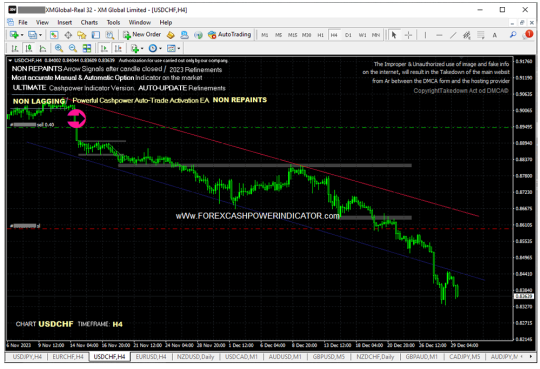Click the zoom in magnifier icon
The width and height of the screenshot is (540, 369).
pos(59,48)
